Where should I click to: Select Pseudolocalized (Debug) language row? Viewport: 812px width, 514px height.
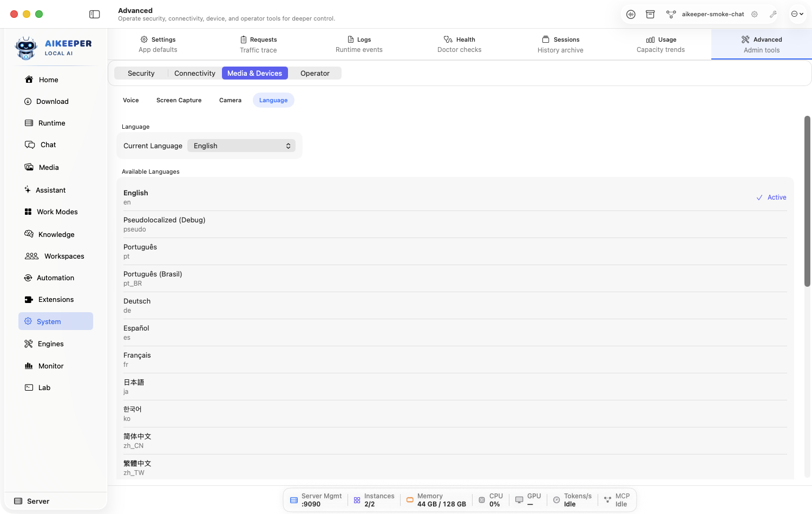(x=455, y=224)
